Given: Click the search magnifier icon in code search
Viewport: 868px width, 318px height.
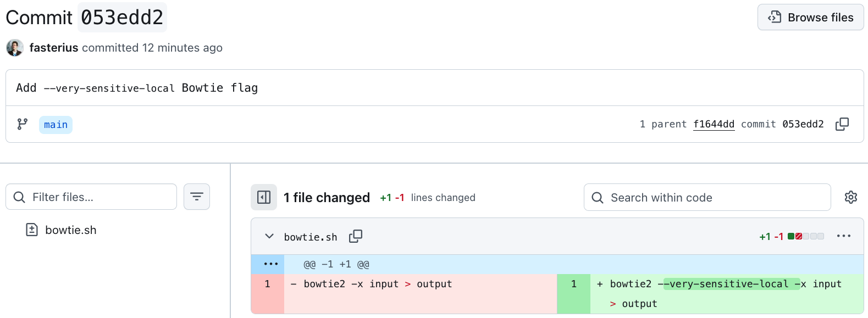Looking at the screenshot, I should [x=598, y=198].
